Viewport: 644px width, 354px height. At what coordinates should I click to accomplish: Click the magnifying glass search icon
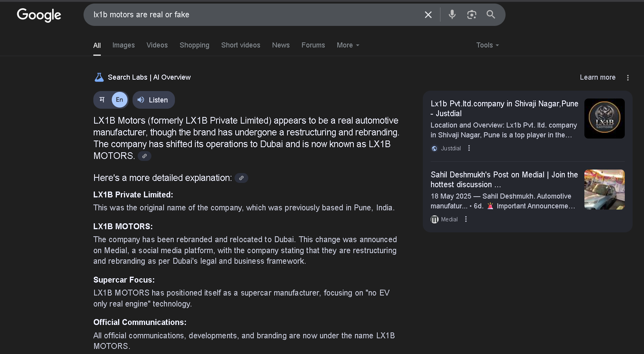pyautogui.click(x=491, y=15)
